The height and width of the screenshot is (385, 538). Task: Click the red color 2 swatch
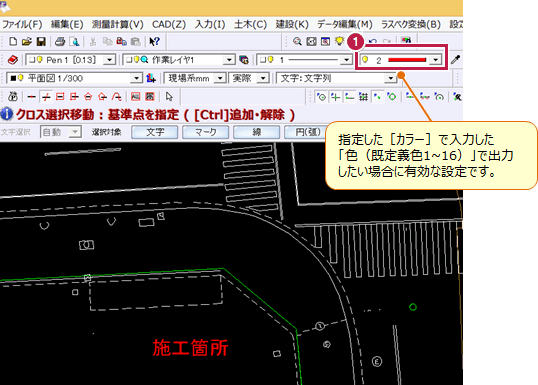(x=407, y=60)
